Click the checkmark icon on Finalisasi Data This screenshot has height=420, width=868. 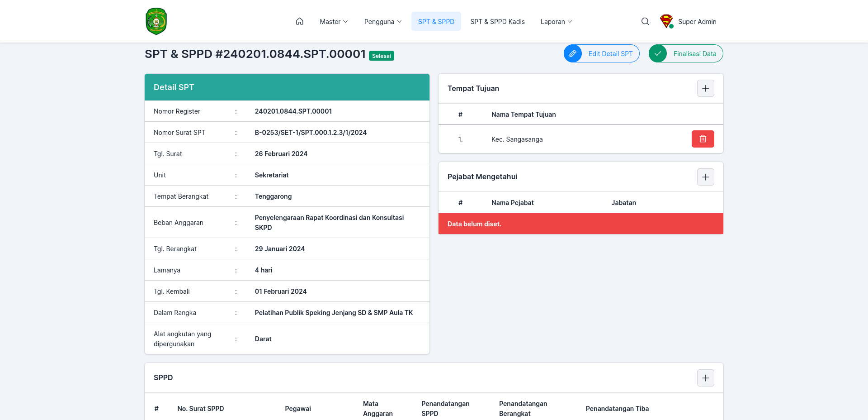pos(658,53)
